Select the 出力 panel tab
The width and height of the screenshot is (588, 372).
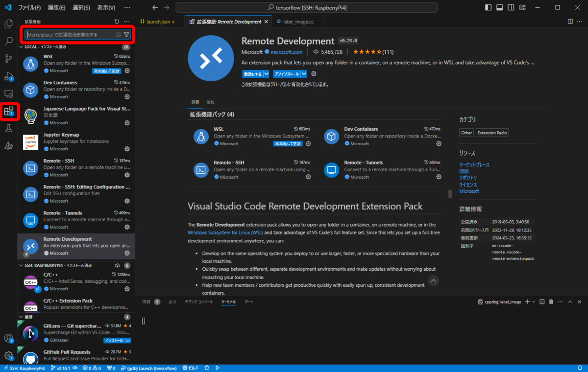[172, 302]
